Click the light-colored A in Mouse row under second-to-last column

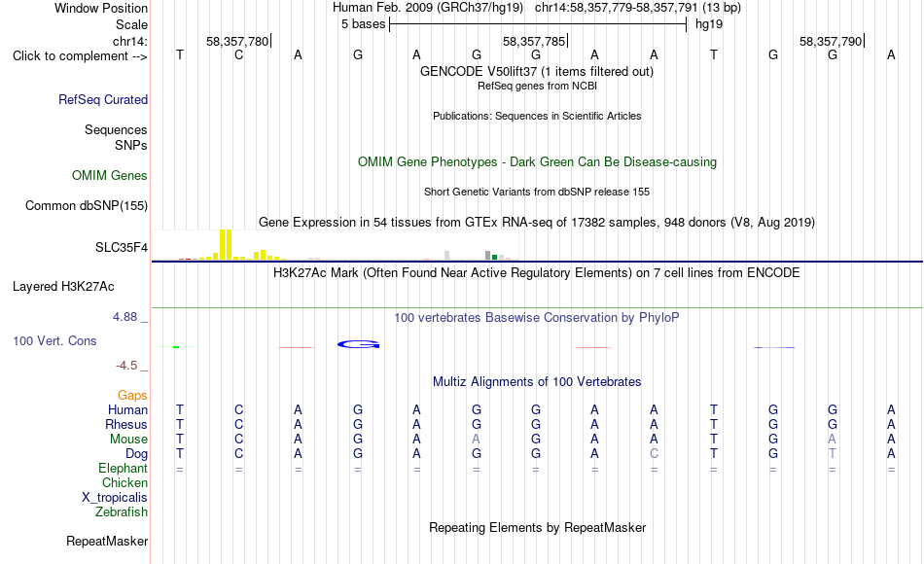(x=832, y=440)
